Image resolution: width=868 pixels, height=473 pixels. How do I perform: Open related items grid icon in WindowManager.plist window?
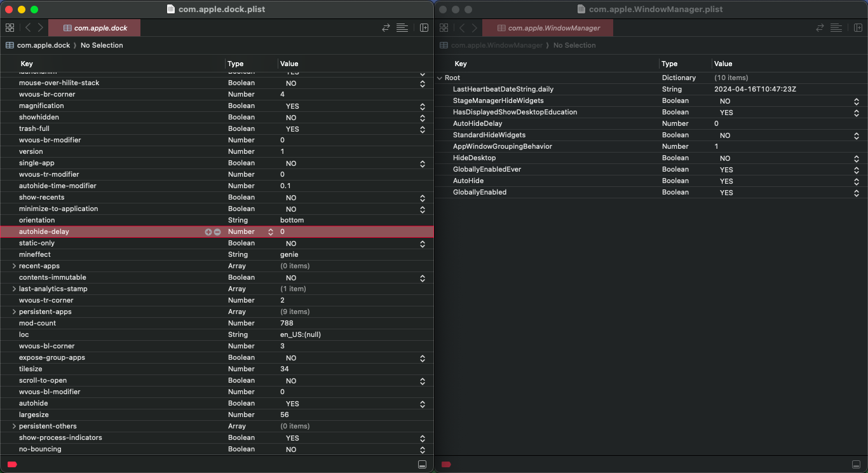click(444, 28)
